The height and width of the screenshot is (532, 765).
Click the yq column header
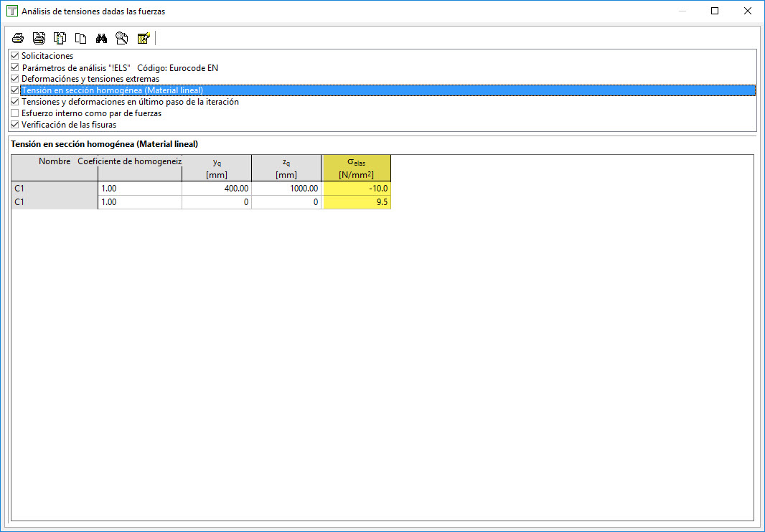pos(217,167)
